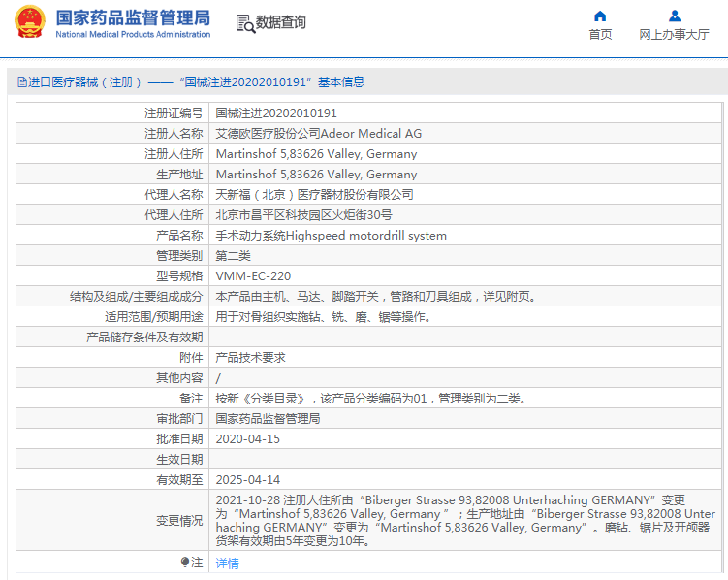Open the 详情 details link
The image size is (728, 580).
pos(227,563)
